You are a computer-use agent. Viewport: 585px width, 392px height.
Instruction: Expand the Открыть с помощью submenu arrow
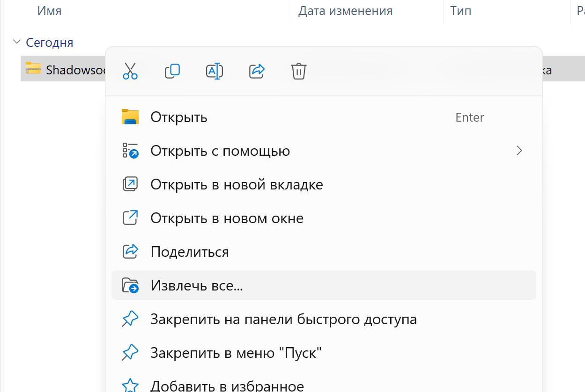519,151
